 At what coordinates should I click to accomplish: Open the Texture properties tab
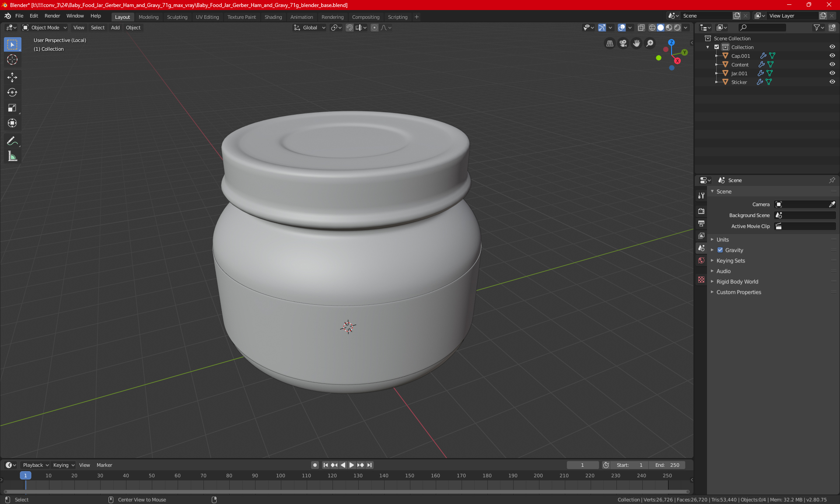701,280
